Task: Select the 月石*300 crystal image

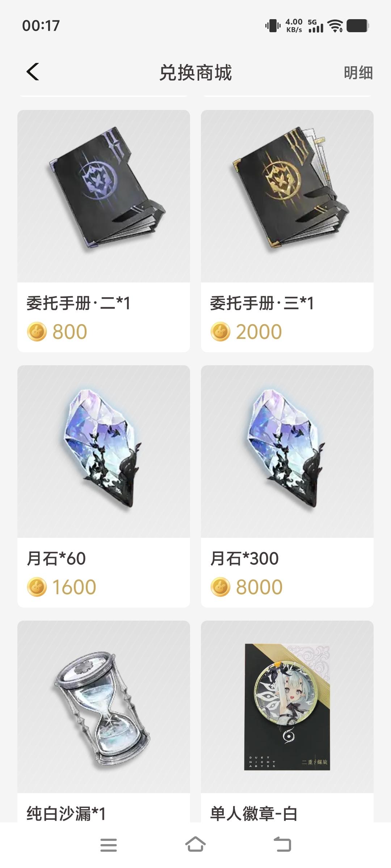Action: pyautogui.click(x=287, y=451)
